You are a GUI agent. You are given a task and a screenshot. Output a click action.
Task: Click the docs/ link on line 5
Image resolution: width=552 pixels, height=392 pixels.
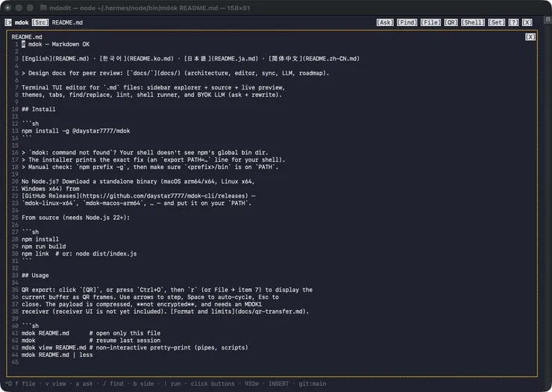coord(154,73)
